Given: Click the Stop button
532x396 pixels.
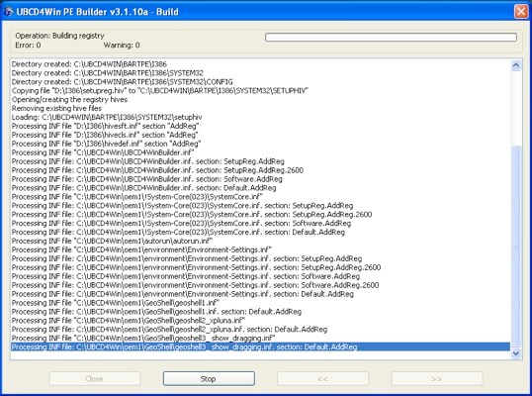Looking at the screenshot, I should 209,378.
